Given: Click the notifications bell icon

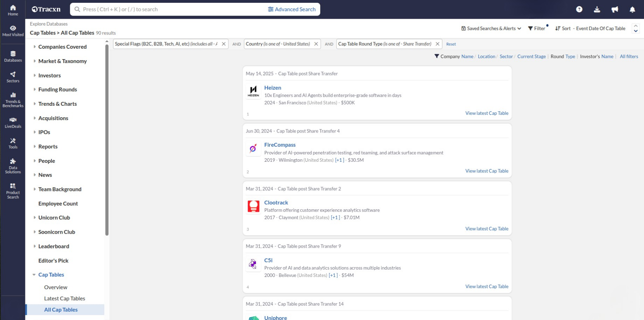Looking at the screenshot, I should pos(632,10).
